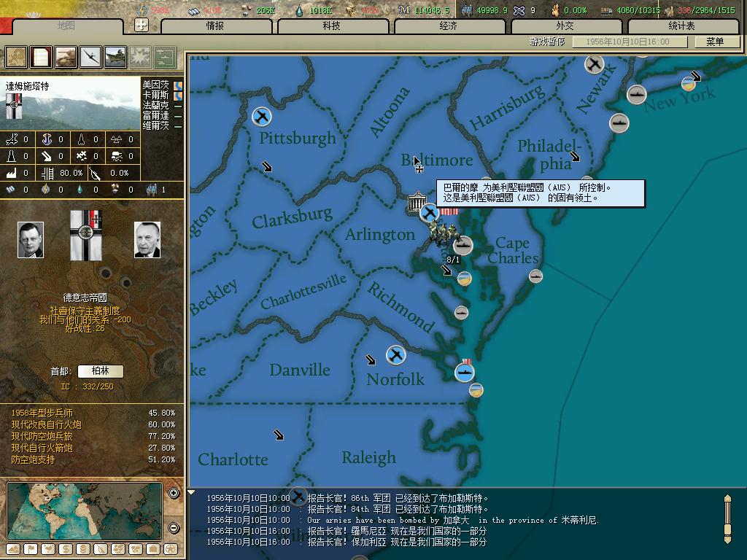
Task: Collapse the message log triangle arrow
Action: 191,492
